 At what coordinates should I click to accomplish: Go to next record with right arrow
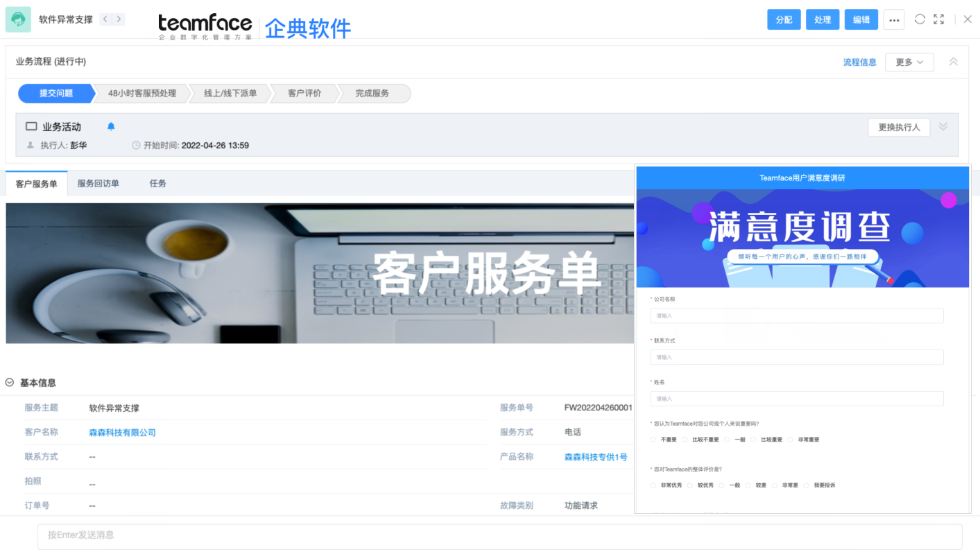(x=119, y=19)
